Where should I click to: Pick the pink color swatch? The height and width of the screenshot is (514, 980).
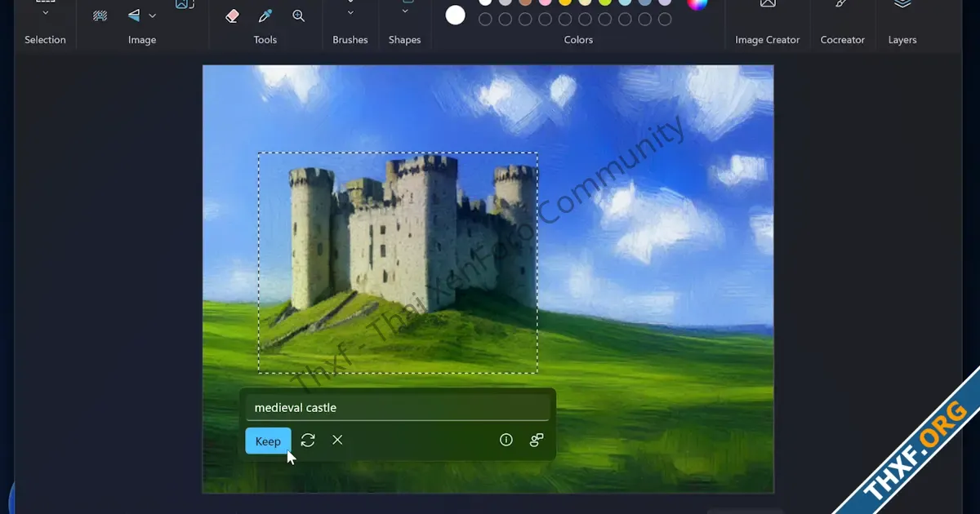pyautogui.click(x=545, y=2)
